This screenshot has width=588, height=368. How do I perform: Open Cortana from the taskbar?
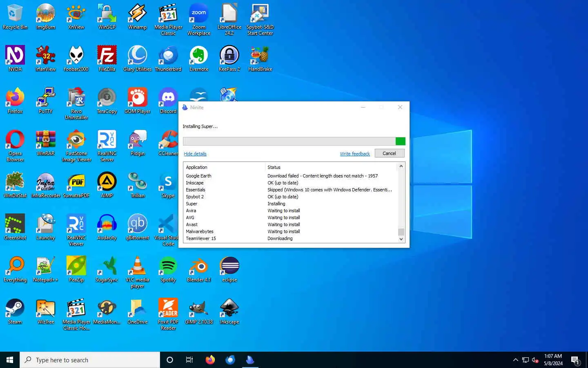tap(170, 360)
